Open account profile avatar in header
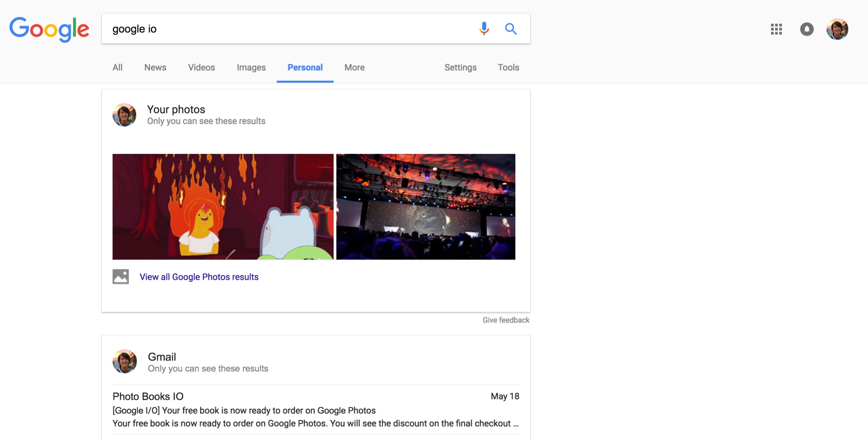The width and height of the screenshot is (868, 440). 837,29
